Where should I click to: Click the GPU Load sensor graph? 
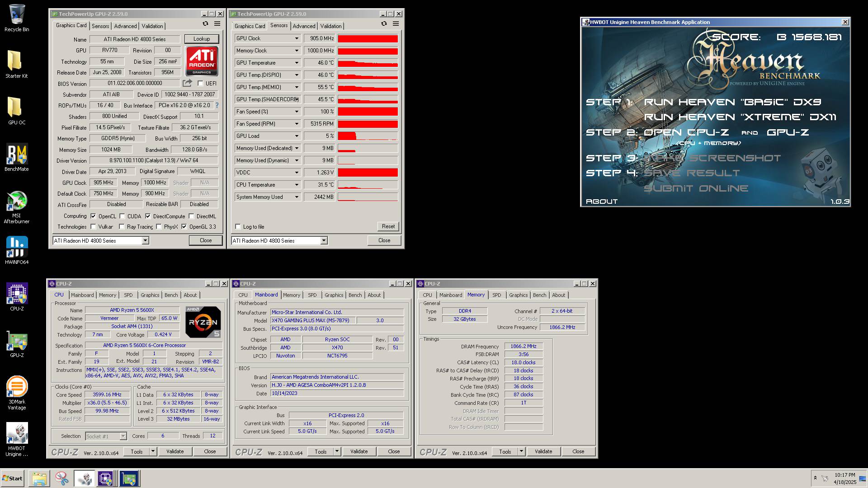point(368,136)
